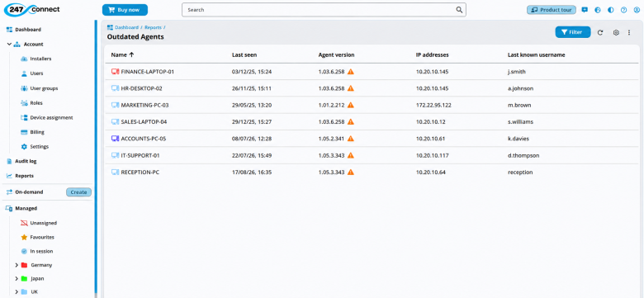This screenshot has height=298, width=644.
Task: Click the RECEPTION-PC device icon
Action: 115,173
